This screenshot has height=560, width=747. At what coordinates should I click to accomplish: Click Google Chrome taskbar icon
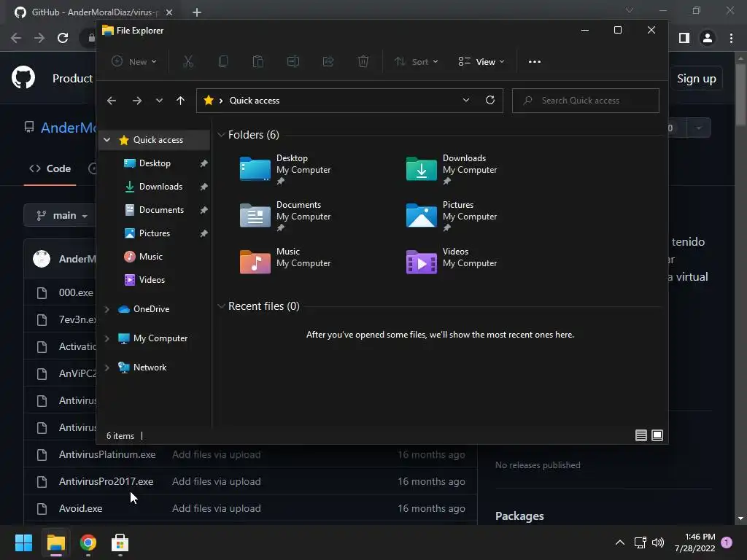[x=88, y=542]
